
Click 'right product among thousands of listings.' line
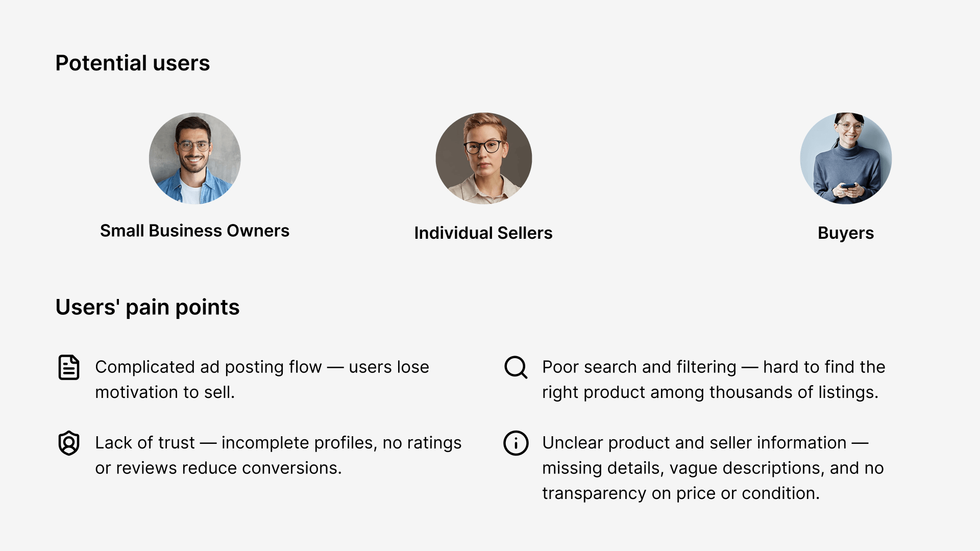[710, 392]
